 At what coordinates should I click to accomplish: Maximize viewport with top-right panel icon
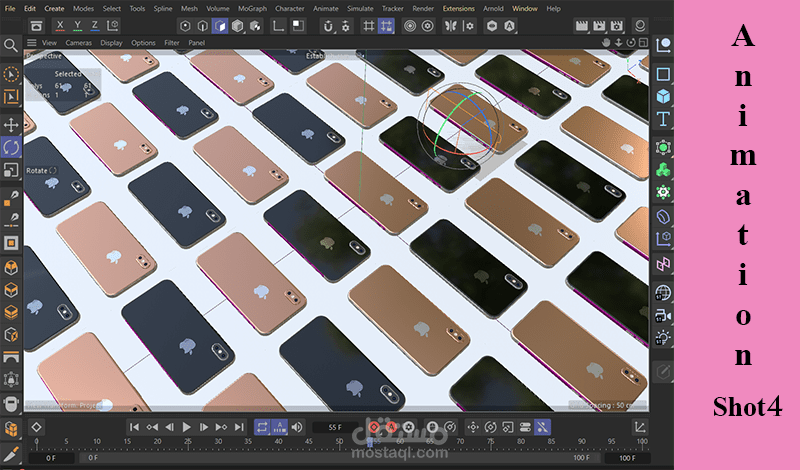[x=643, y=43]
